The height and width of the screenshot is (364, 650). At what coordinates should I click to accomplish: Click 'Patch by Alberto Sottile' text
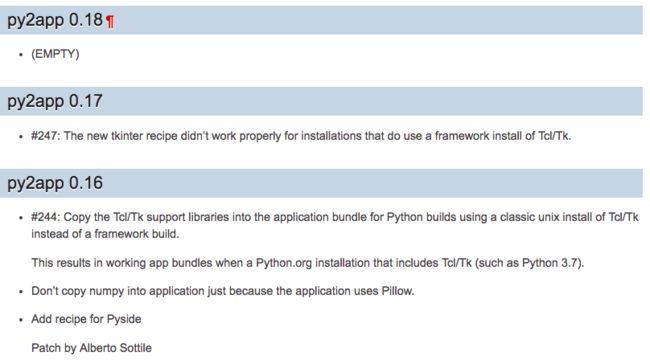91,348
